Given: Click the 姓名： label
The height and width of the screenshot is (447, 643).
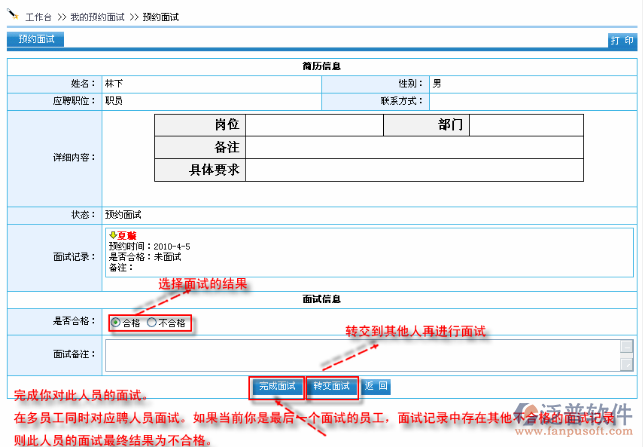Looking at the screenshot, I should (x=83, y=84).
